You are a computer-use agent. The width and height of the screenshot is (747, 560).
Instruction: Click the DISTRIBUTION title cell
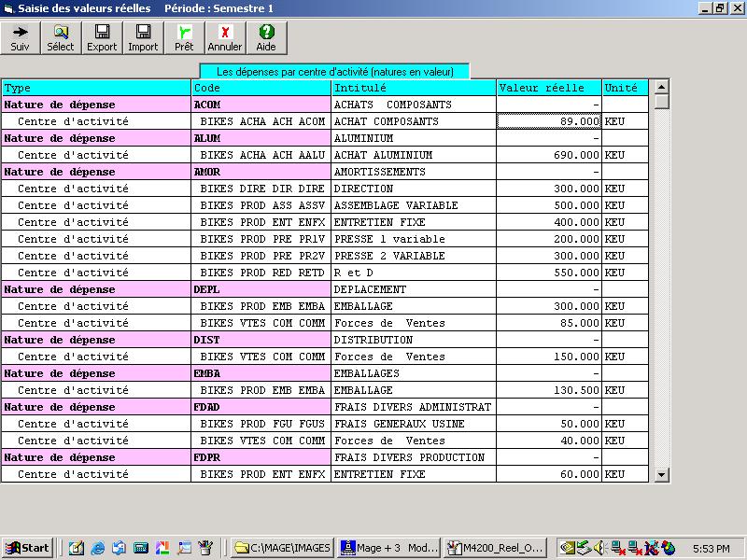point(414,340)
